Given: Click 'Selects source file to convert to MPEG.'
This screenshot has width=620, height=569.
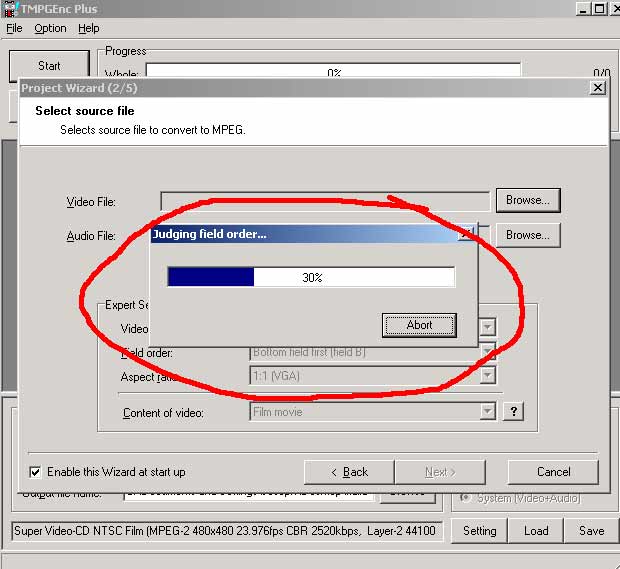Looking at the screenshot, I should click(x=153, y=130).
